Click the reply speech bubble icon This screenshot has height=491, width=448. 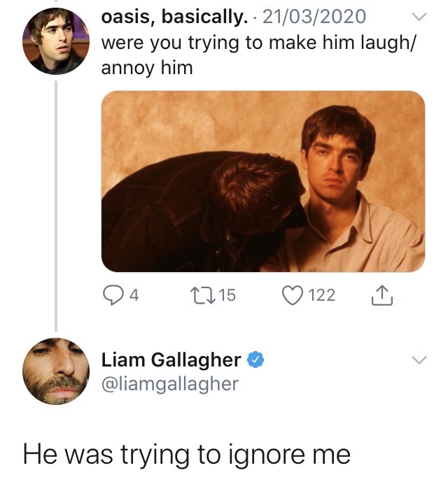click(x=113, y=295)
